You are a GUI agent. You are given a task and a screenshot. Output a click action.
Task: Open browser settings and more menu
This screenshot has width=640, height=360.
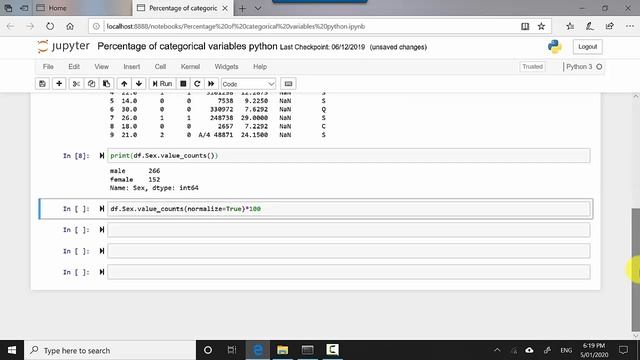pos(629,26)
